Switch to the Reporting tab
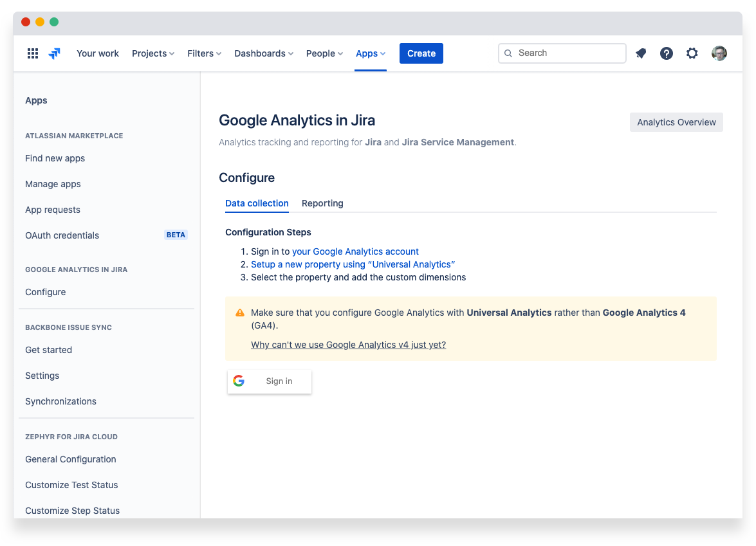The image size is (756, 546). click(322, 203)
